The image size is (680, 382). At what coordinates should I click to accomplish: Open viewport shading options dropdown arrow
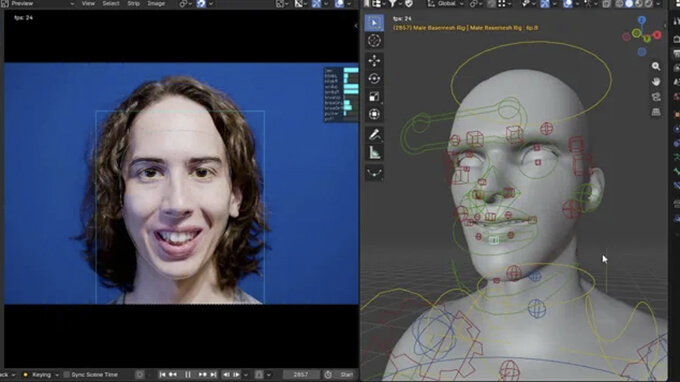pos(658,4)
